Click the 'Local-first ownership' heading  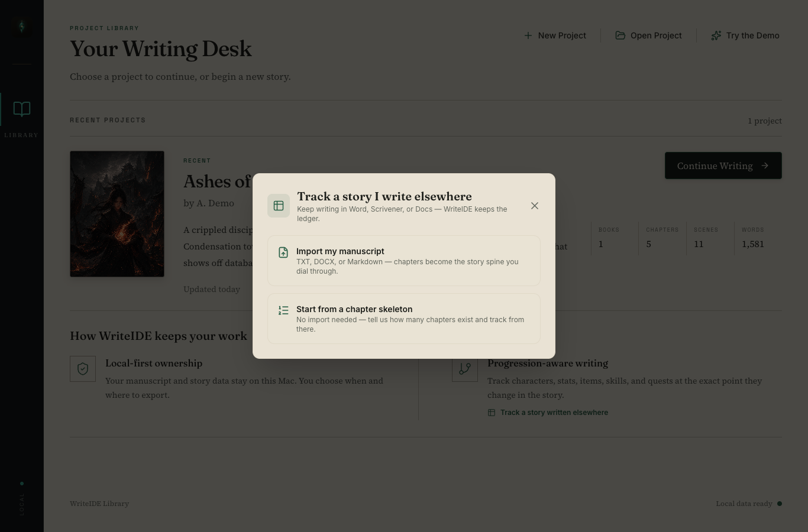click(x=154, y=363)
